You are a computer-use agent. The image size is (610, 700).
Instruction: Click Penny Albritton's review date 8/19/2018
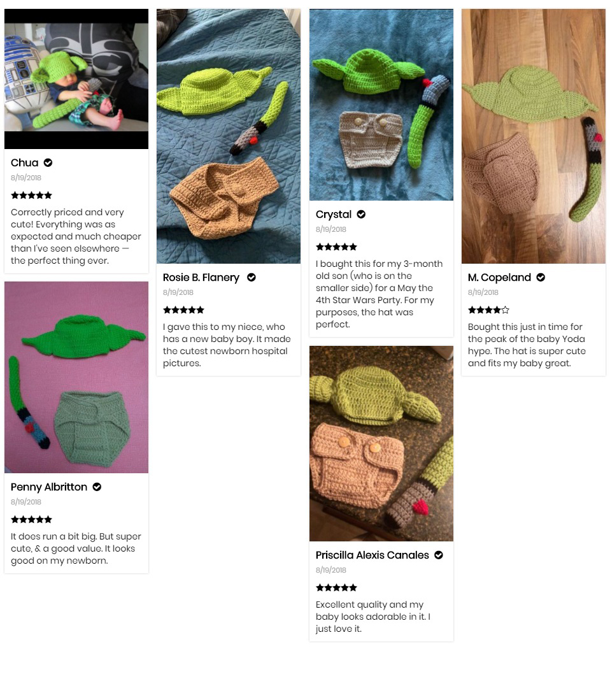(x=26, y=502)
